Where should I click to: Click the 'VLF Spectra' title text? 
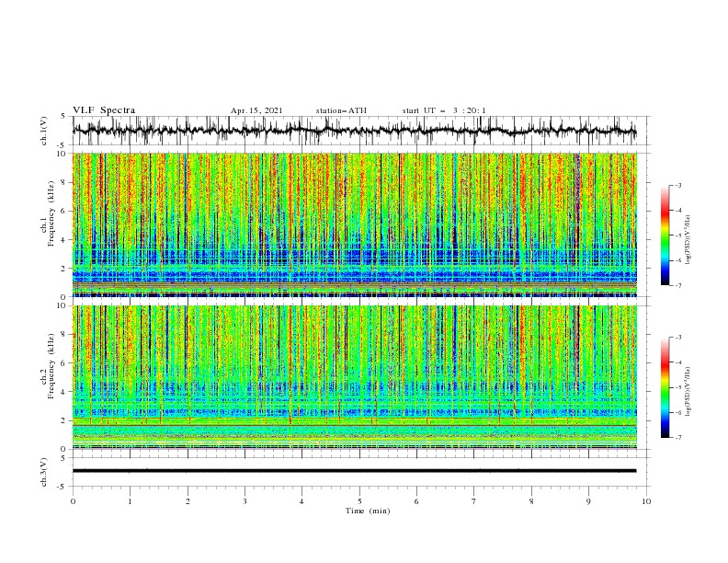[104, 110]
